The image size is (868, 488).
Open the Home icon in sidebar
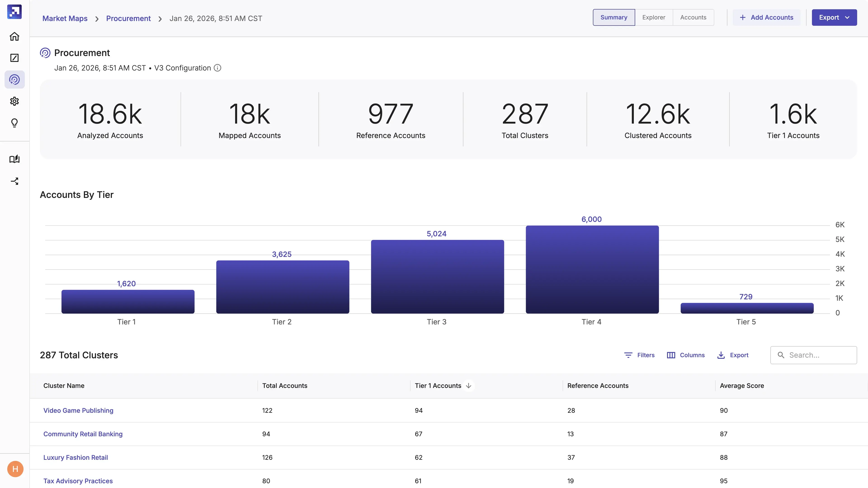click(14, 36)
